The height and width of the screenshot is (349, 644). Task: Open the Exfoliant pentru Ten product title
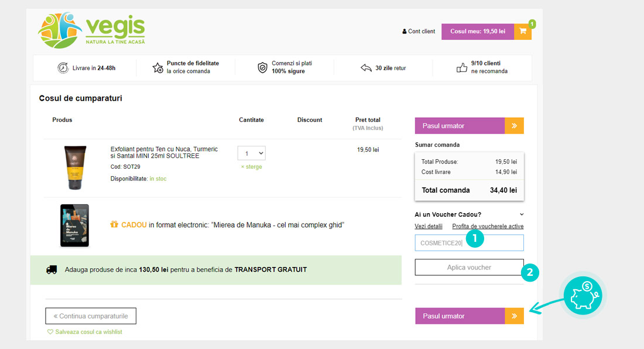tap(164, 152)
